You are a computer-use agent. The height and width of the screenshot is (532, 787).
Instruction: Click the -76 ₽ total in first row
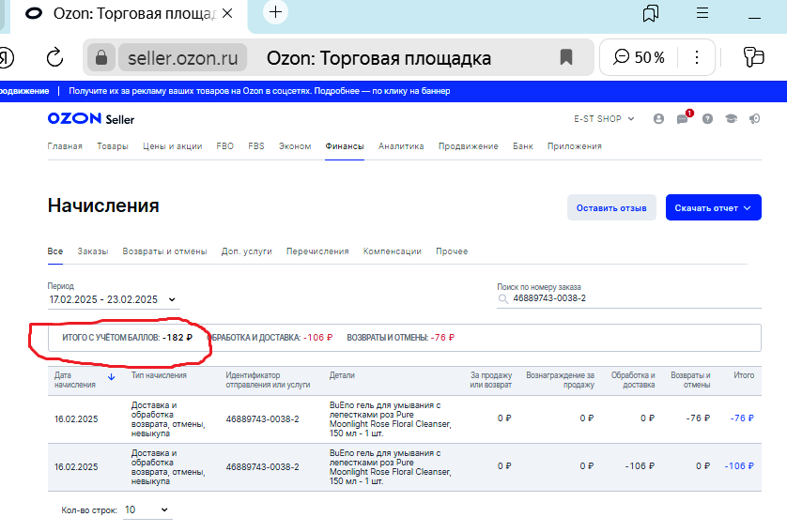point(742,418)
